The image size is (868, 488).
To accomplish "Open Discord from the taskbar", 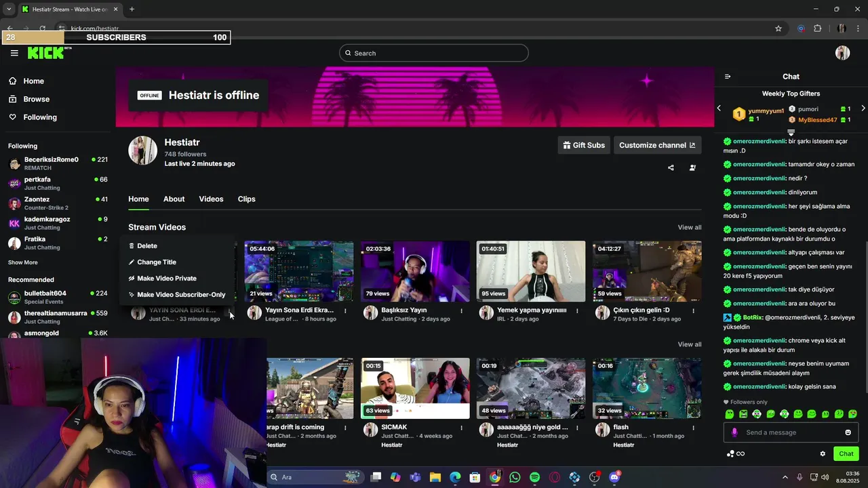I will [x=614, y=477].
